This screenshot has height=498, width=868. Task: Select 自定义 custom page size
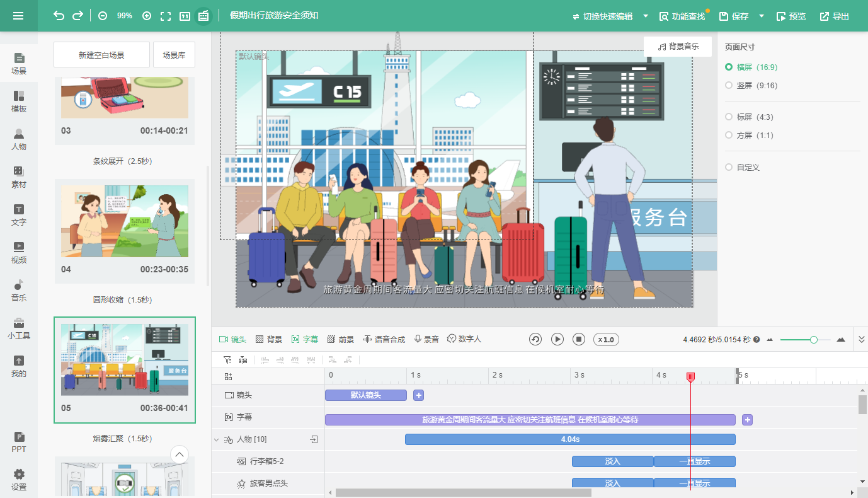pyautogui.click(x=743, y=167)
